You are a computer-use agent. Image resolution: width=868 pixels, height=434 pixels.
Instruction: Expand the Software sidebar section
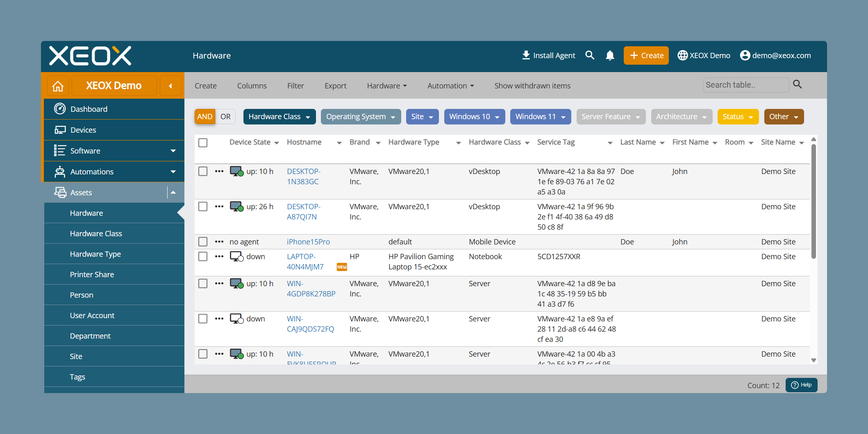pyautogui.click(x=173, y=151)
